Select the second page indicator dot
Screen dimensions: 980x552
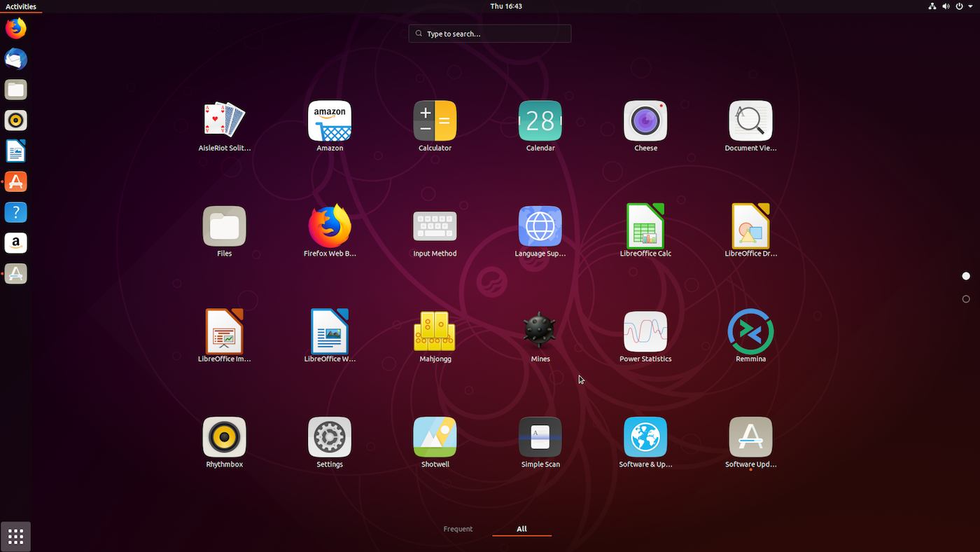[x=966, y=299]
